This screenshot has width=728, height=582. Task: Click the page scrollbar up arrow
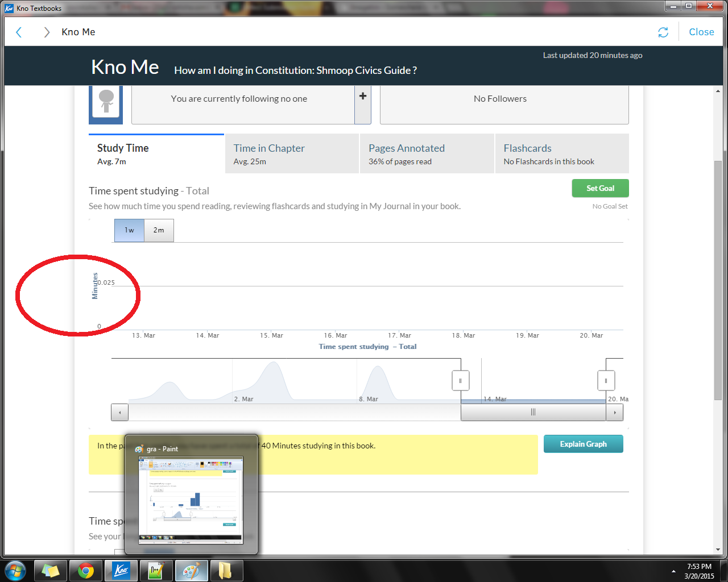[718, 91]
